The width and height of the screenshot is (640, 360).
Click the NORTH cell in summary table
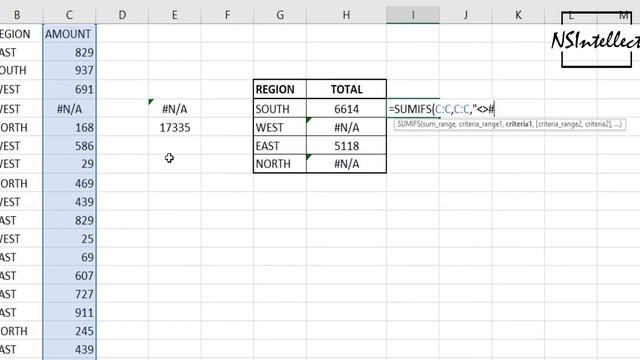coord(280,164)
